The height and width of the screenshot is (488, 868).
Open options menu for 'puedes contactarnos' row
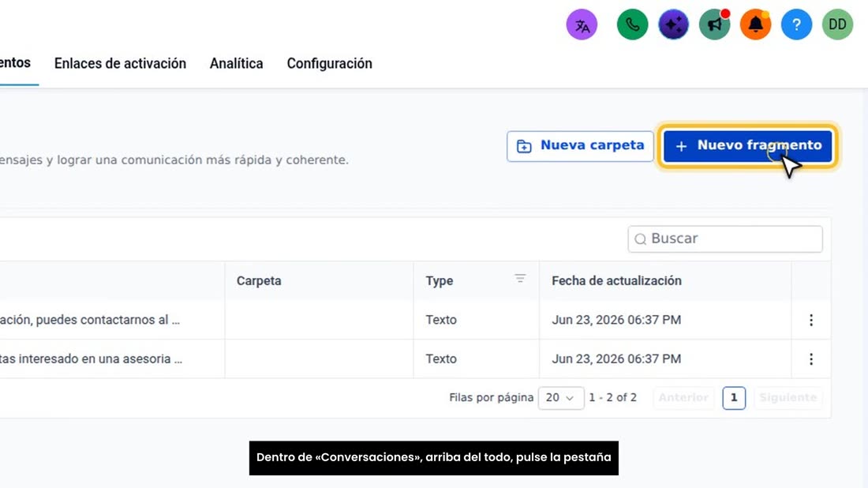[x=811, y=320]
